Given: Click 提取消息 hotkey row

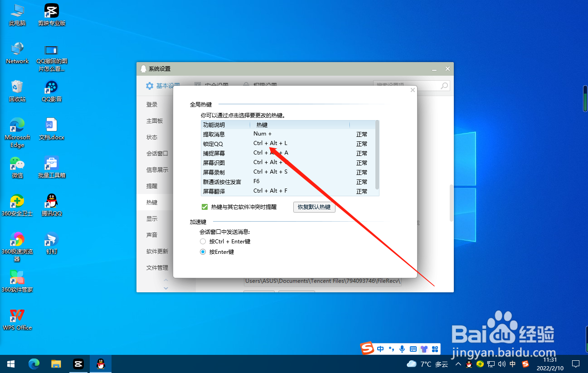Looking at the screenshot, I should pos(288,134).
